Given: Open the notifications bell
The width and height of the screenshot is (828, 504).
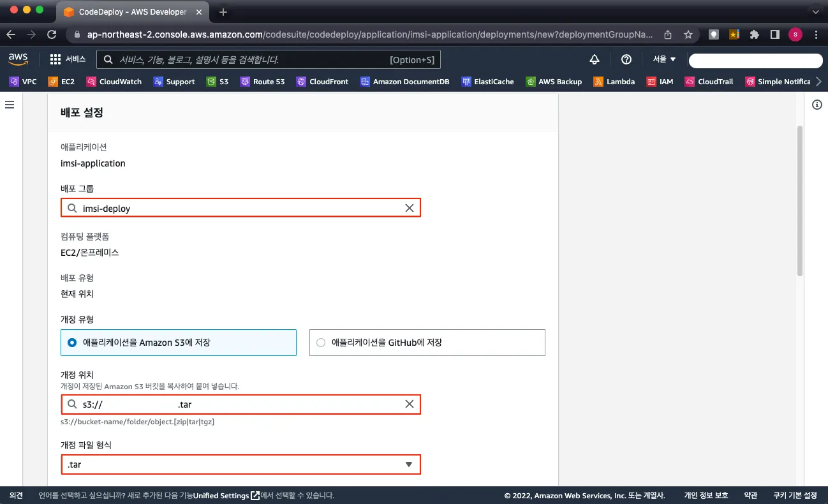Looking at the screenshot, I should tap(595, 59).
